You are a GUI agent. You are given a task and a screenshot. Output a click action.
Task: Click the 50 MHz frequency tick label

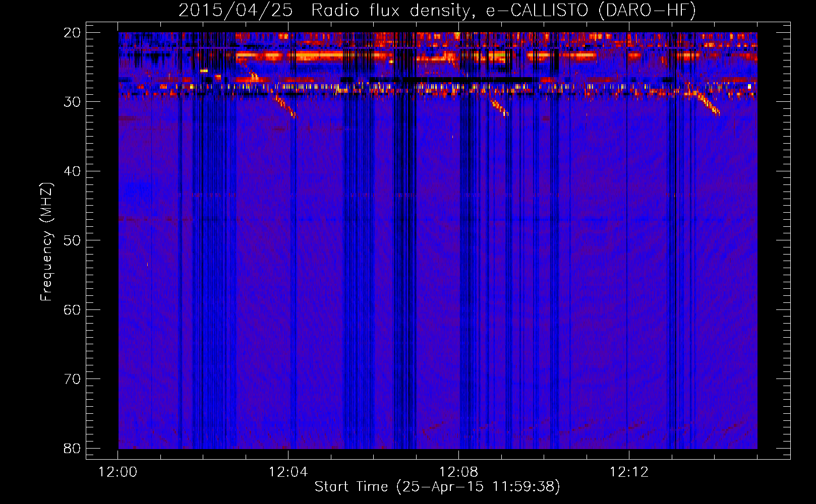pyautogui.click(x=72, y=240)
